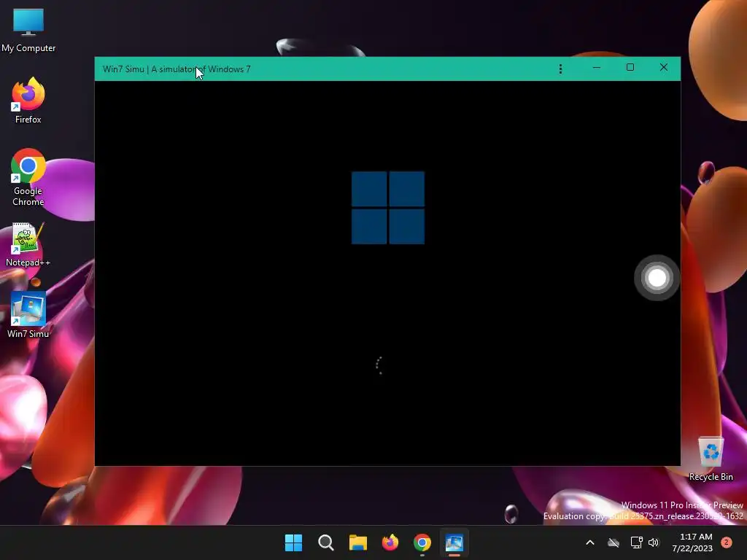Launch Firefox from the taskbar
Viewport: 747px width, 560px height.
(x=390, y=542)
